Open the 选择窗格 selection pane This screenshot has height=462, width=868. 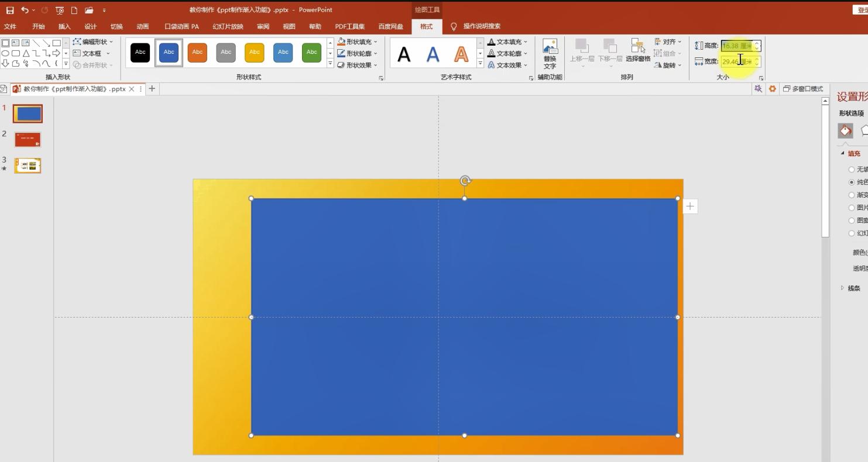pos(638,51)
